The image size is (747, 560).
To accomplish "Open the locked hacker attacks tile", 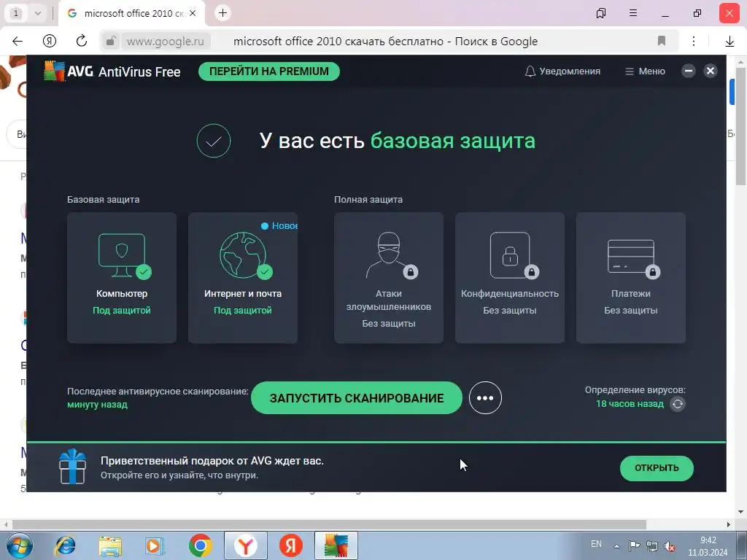I will (x=388, y=278).
